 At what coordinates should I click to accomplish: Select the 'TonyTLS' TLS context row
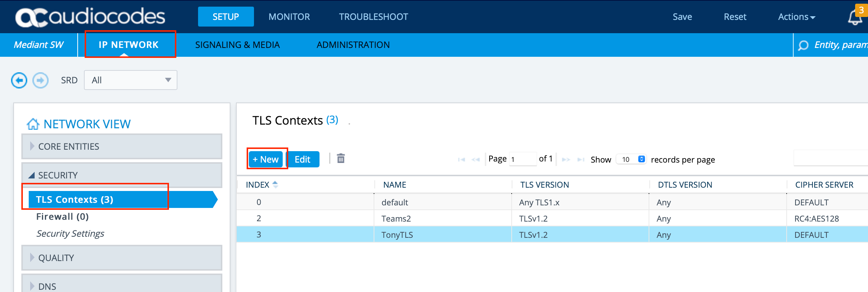pyautogui.click(x=552, y=234)
